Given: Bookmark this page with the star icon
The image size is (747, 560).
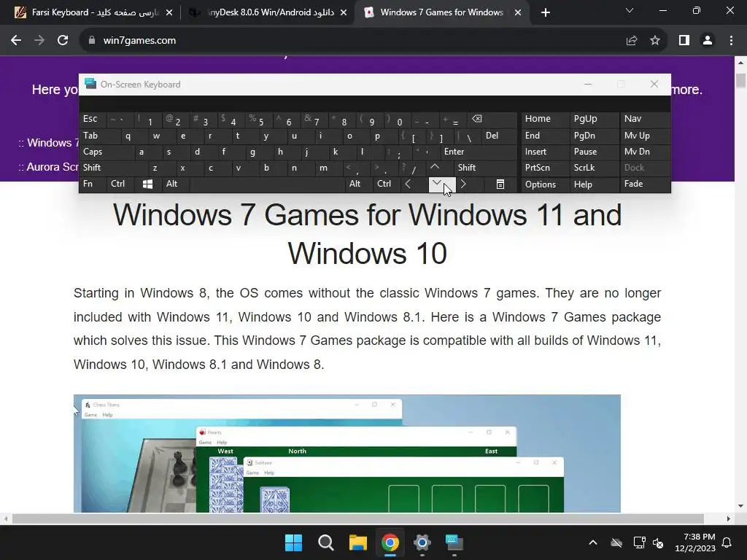Looking at the screenshot, I should (x=655, y=41).
